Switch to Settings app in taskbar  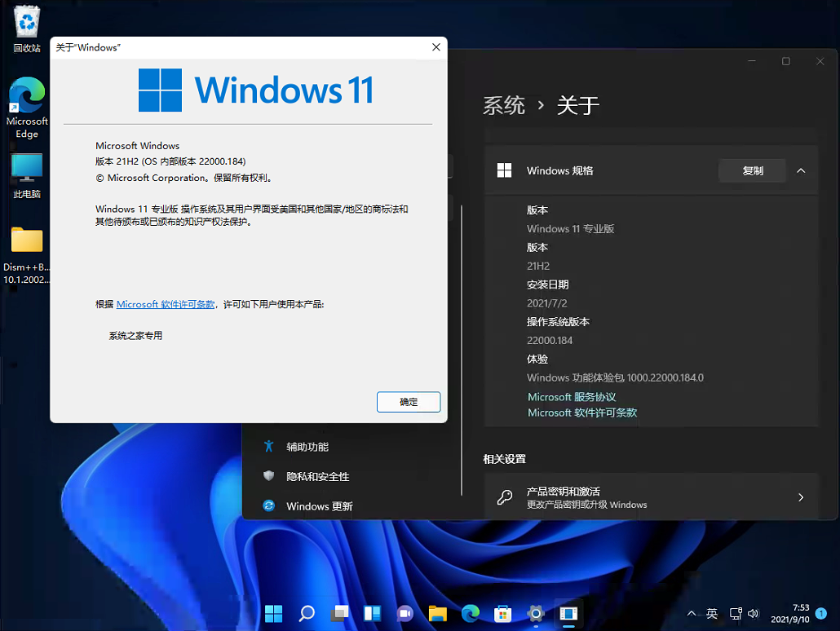click(x=536, y=613)
